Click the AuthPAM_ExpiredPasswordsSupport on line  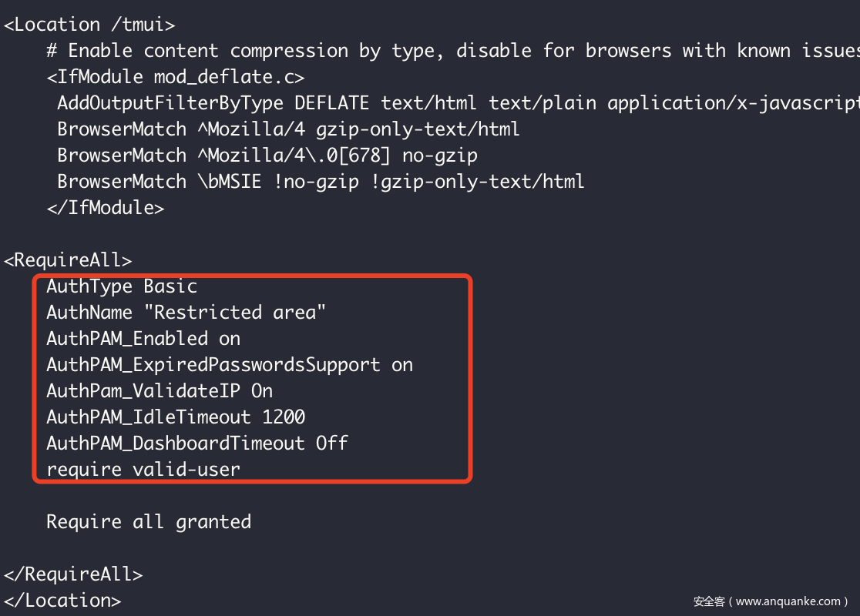230,365
